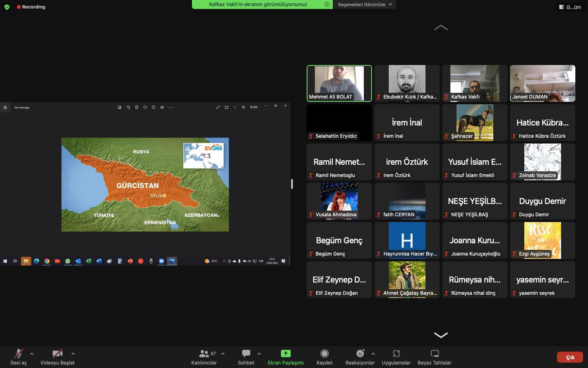Expand the arrow next to Sohbet
This screenshot has width=588, height=368.
pos(259,354)
